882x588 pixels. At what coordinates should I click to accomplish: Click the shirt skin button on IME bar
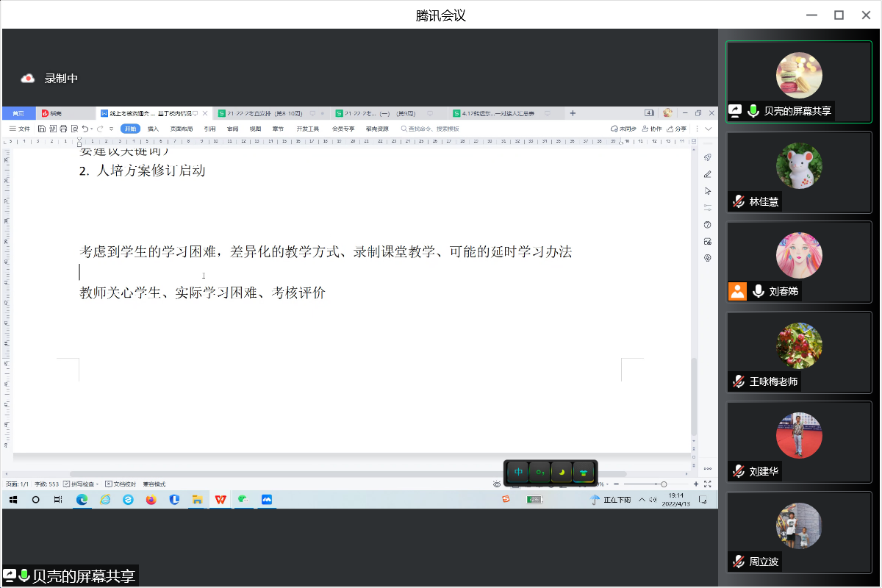(x=584, y=472)
